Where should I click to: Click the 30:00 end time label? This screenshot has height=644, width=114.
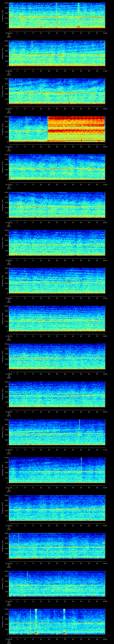[105, 33]
